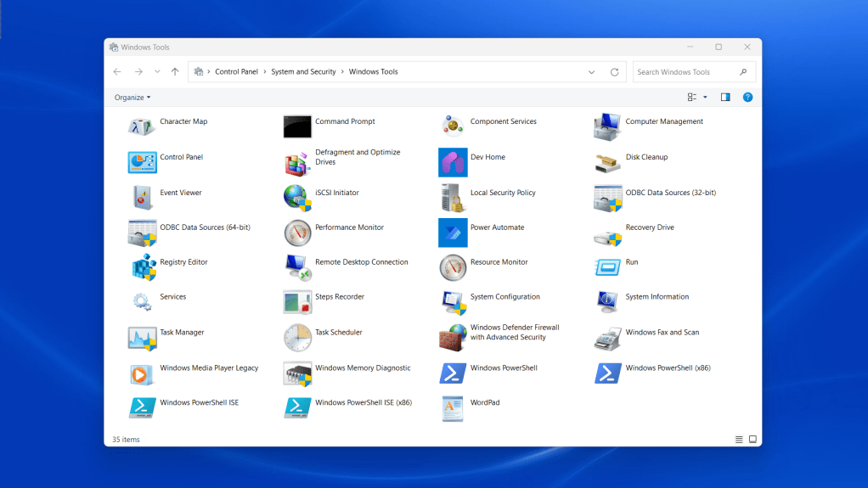Go to System and Security breadcrumb
Image resolution: width=868 pixels, height=488 pixels.
(x=303, y=72)
